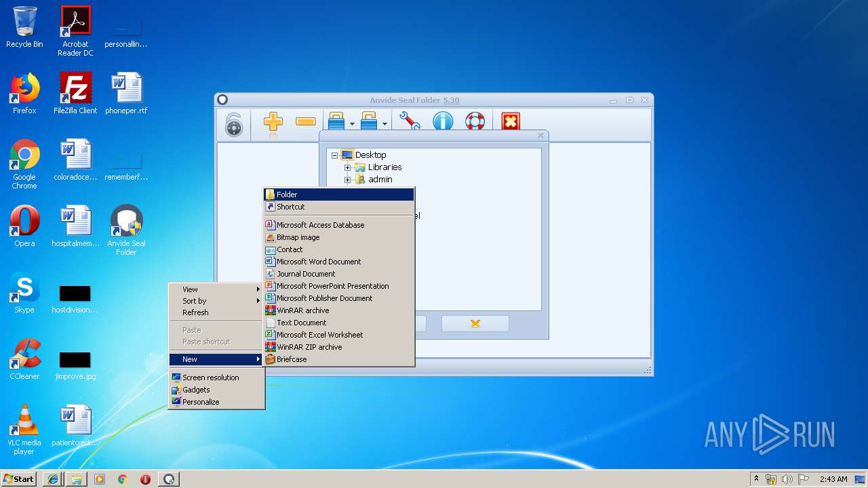Select Firefox desktop shortcut
Screen dimensions: 868x488
pyautogui.click(x=24, y=94)
